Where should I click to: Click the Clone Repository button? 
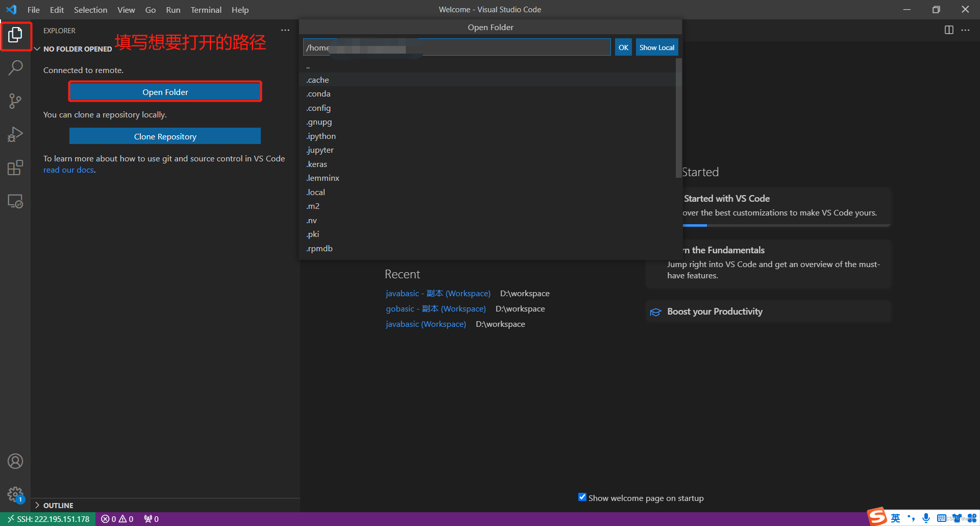[164, 136]
